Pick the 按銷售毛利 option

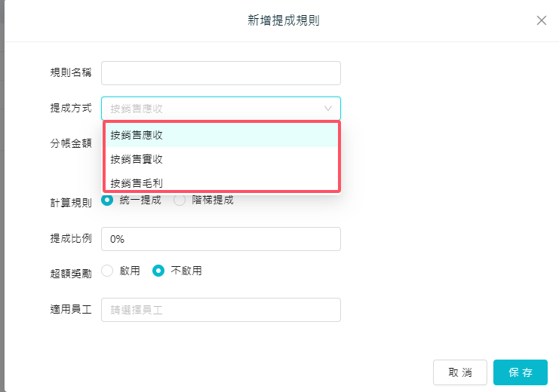(x=137, y=182)
